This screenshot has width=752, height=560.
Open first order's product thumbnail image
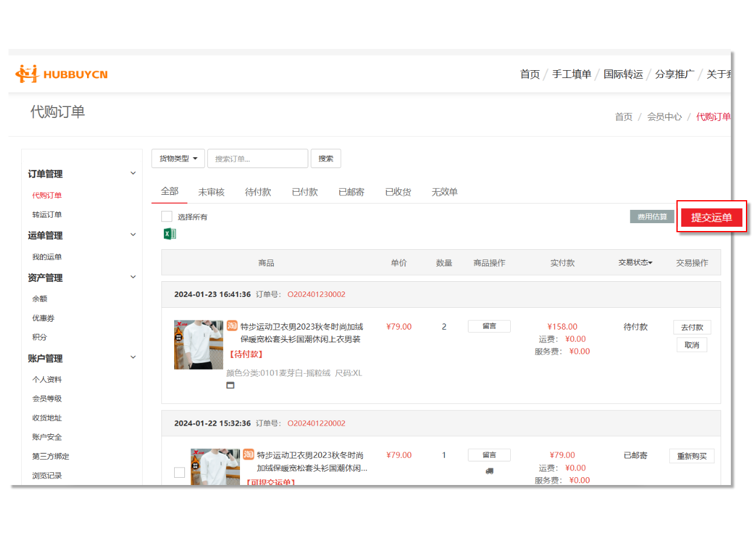(x=198, y=345)
